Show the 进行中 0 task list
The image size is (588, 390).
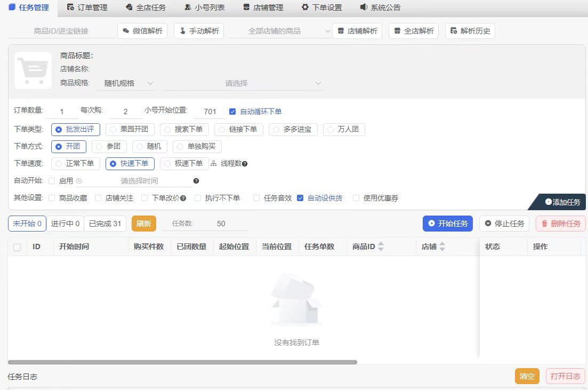(x=65, y=224)
